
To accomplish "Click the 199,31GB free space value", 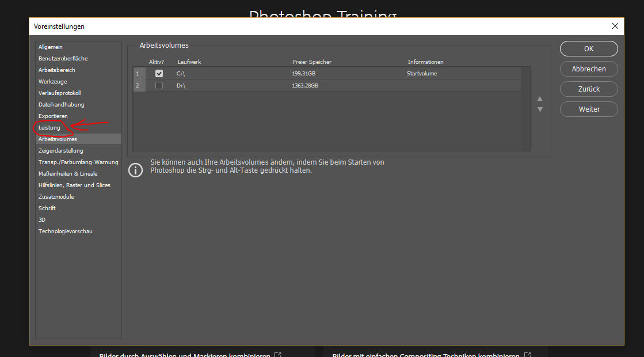I will tap(303, 74).
